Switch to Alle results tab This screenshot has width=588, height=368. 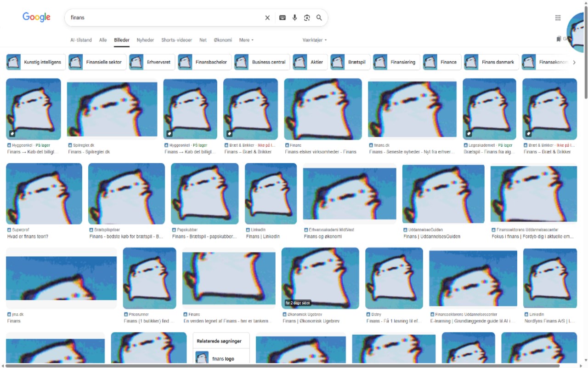point(103,40)
